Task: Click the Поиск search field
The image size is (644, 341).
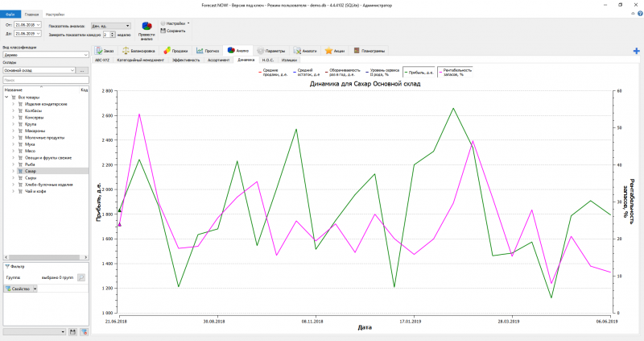Action: 44,81
